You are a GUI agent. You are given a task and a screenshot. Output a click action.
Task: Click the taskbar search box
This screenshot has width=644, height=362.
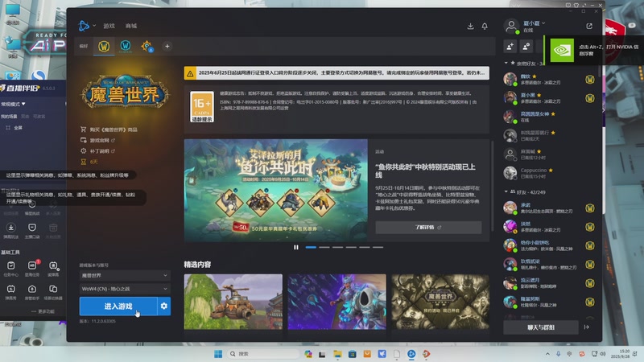tap(263, 354)
